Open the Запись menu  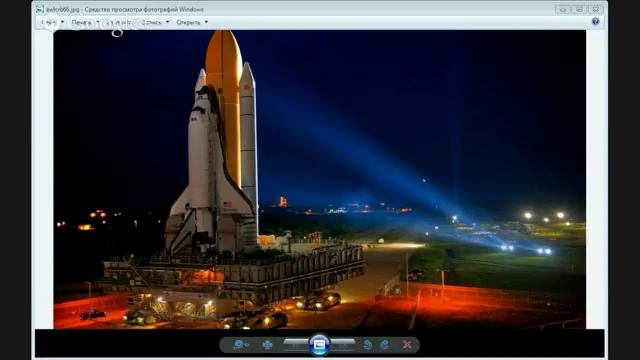pos(151,22)
